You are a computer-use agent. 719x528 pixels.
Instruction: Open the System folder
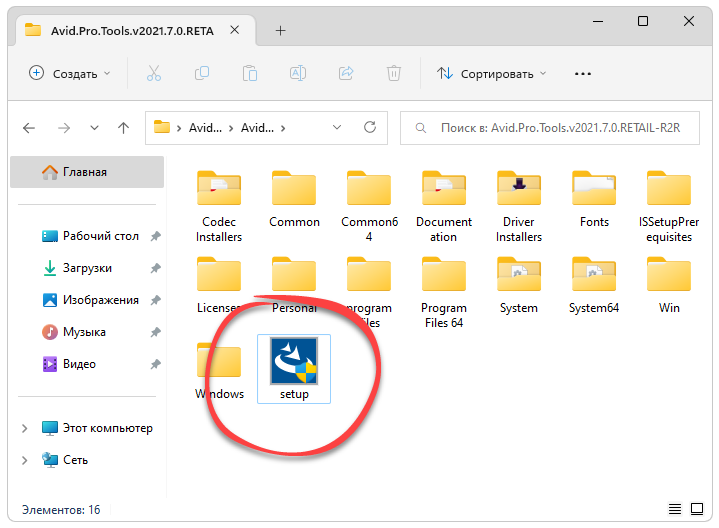pos(519,285)
